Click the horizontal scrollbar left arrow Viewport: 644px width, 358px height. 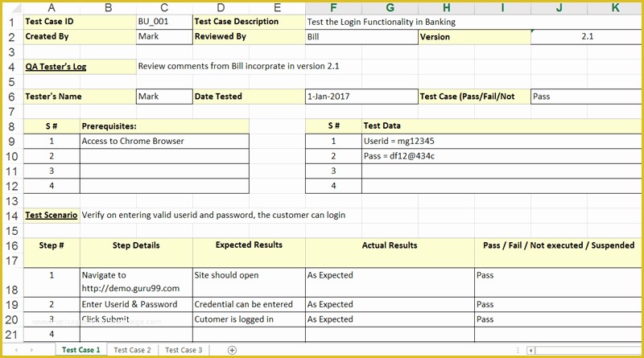point(530,350)
